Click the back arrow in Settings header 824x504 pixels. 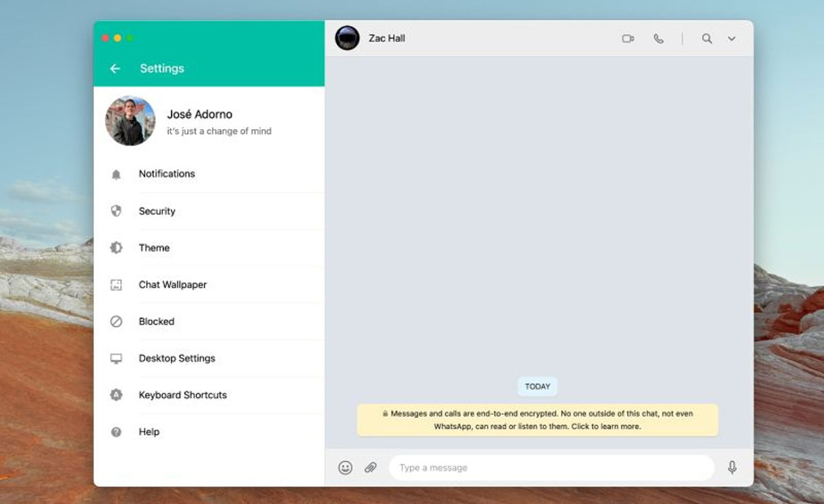point(115,69)
